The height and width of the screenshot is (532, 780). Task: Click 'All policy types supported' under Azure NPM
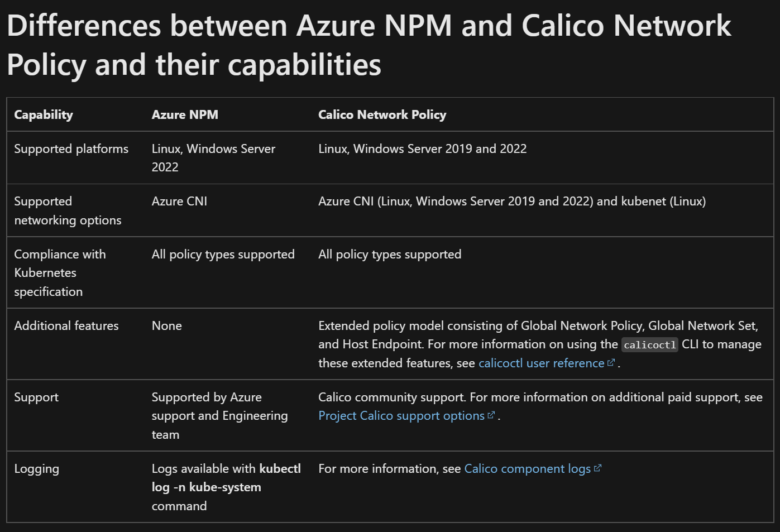223,255
